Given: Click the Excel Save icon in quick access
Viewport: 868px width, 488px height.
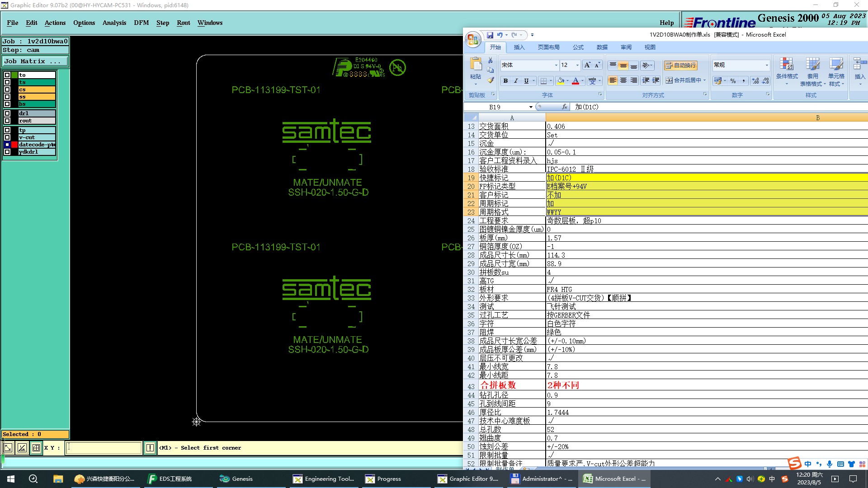Looking at the screenshot, I should pyautogui.click(x=490, y=35).
